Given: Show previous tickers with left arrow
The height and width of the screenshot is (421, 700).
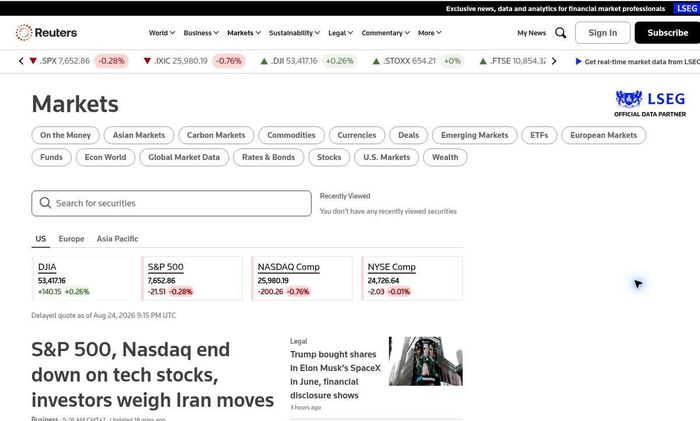Looking at the screenshot, I should tap(21, 61).
